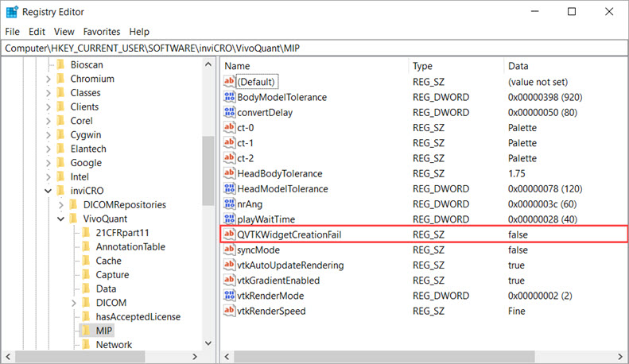
Task: Click the DWORD icon beside convertDelay
Action: coord(229,112)
